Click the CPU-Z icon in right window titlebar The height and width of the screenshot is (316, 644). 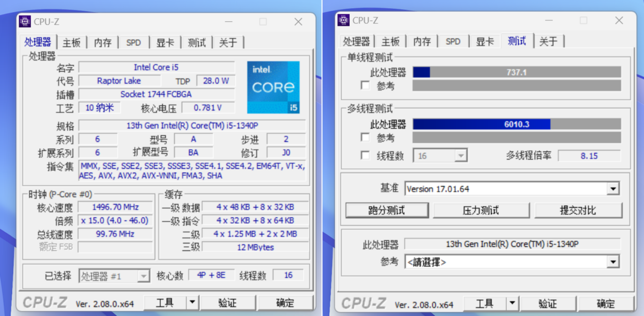[344, 20]
